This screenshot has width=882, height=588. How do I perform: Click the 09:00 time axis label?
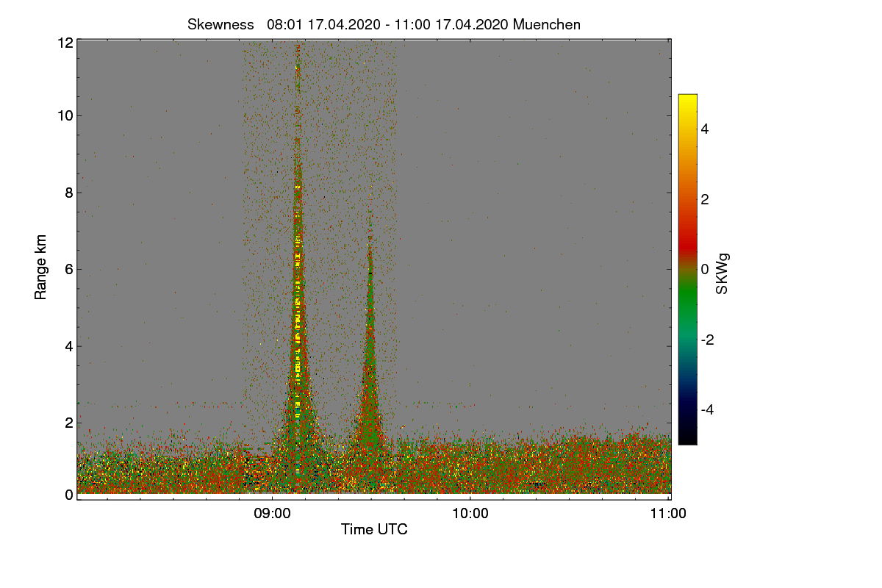point(272,514)
